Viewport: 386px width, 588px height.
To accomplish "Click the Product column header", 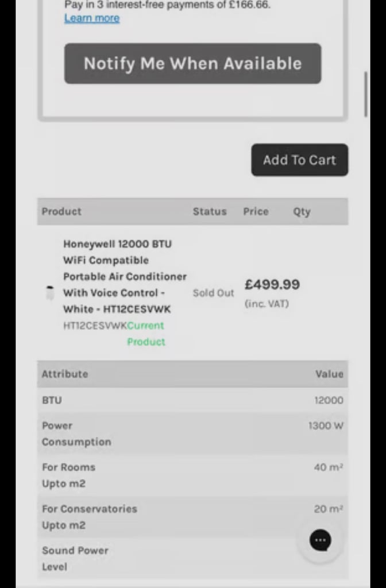I will click(x=61, y=211).
